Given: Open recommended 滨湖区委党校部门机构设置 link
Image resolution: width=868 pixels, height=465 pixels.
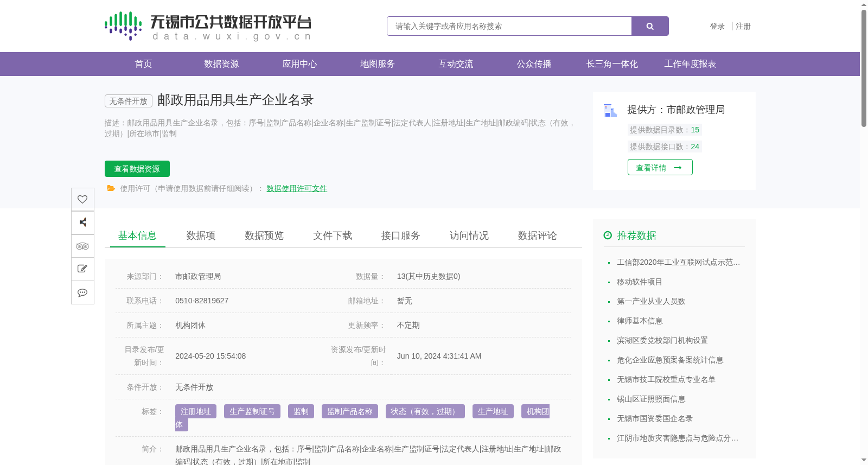Looking at the screenshot, I should [x=662, y=340].
